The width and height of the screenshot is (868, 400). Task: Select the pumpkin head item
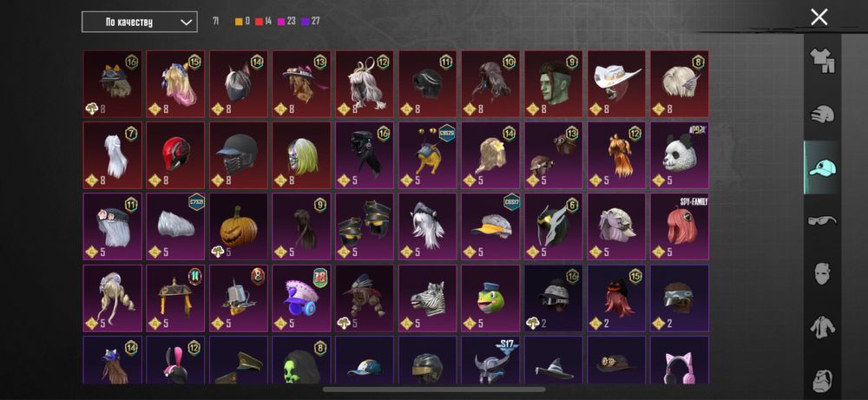239,226
